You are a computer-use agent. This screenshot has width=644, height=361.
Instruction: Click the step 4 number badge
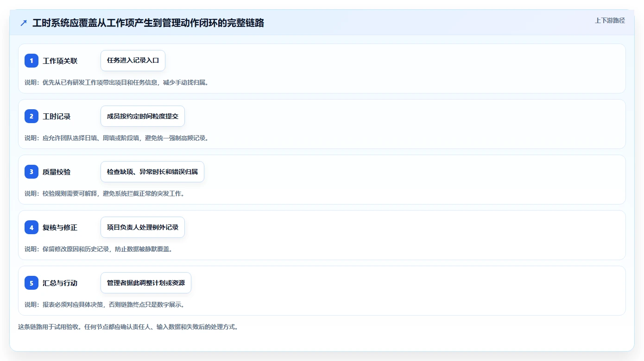[x=32, y=227]
